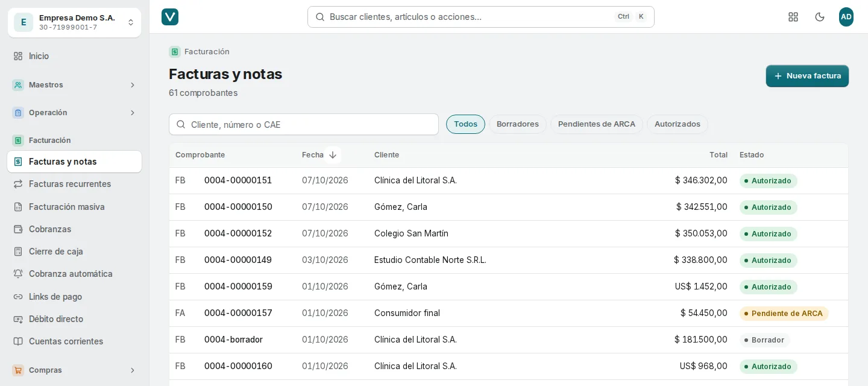The image size is (868, 386).
Task: Select the Borradores filter tab
Action: [518, 124]
